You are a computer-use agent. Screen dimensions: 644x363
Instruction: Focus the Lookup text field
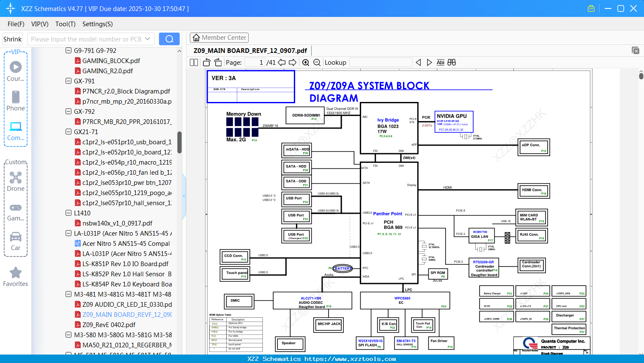pos(381,63)
